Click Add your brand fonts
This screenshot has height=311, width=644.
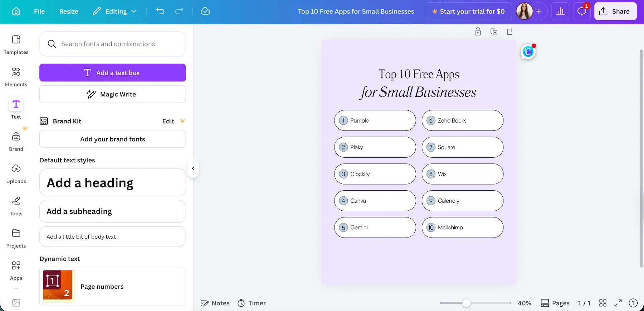113,139
